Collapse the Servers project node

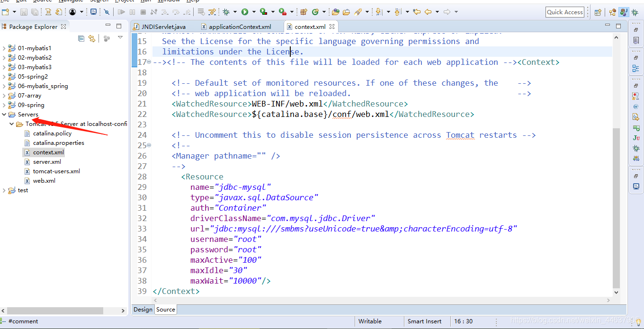tap(4, 115)
